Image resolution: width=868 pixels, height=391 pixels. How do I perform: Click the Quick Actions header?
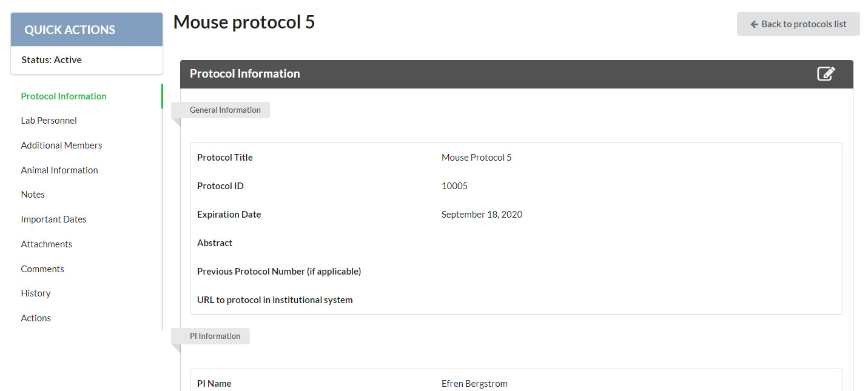[87, 30]
